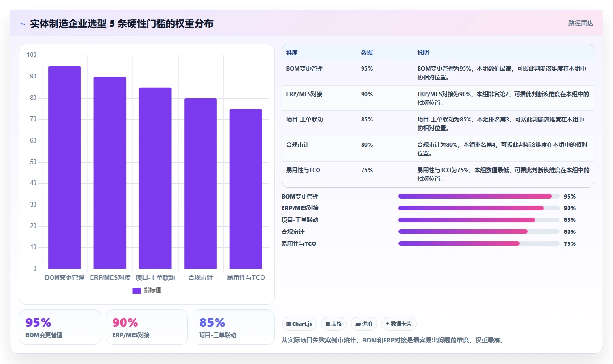613x364 pixels.
Task: Click the lightning icon beside the title
Action: (23, 24)
